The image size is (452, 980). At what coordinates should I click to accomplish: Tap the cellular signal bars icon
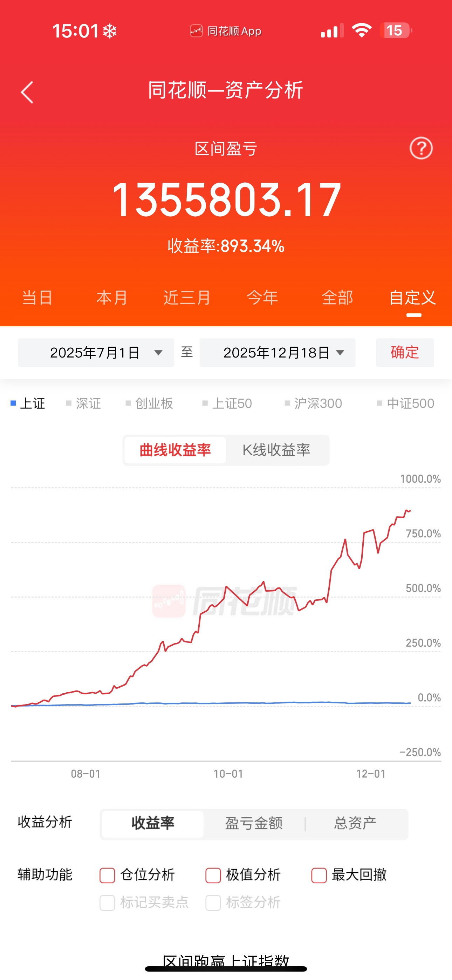click(x=332, y=30)
